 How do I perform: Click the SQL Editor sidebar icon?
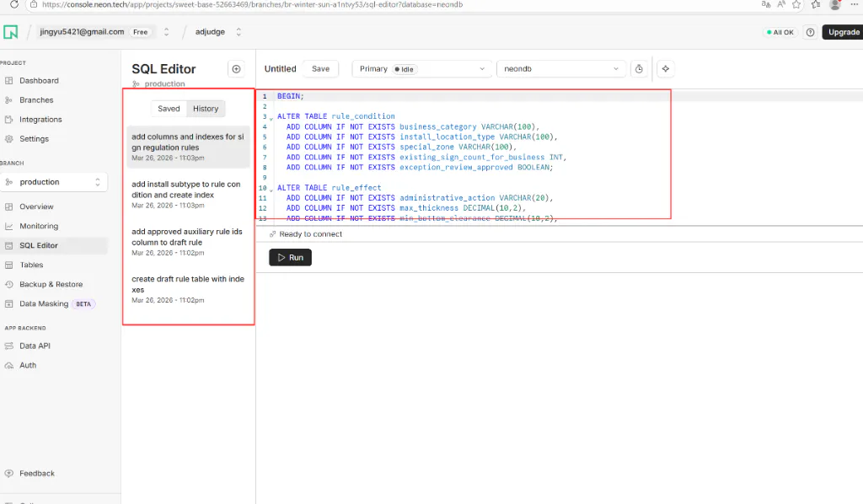pos(8,245)
